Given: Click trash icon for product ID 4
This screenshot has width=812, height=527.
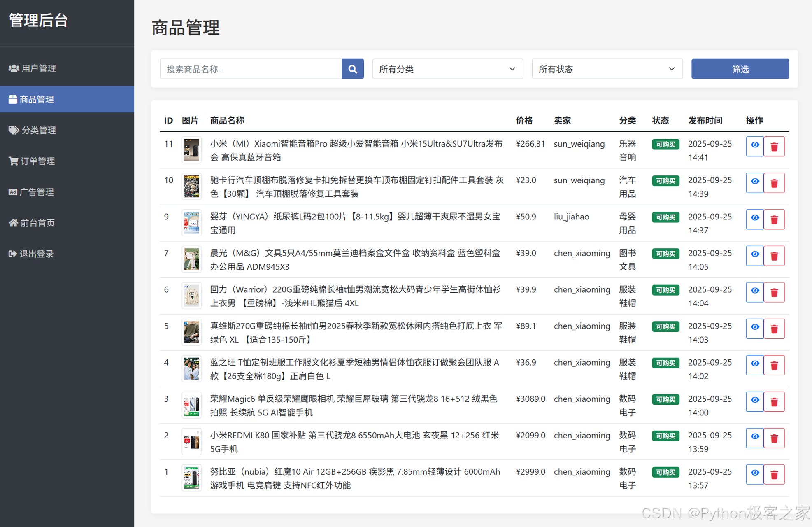Looking at the screenshot, I should tap(774, 365).
